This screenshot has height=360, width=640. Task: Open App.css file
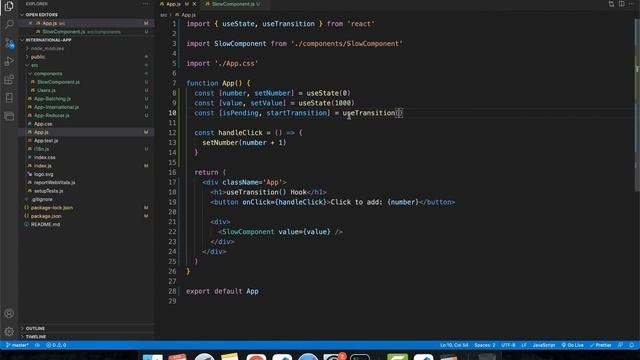(x=43, y=124)
